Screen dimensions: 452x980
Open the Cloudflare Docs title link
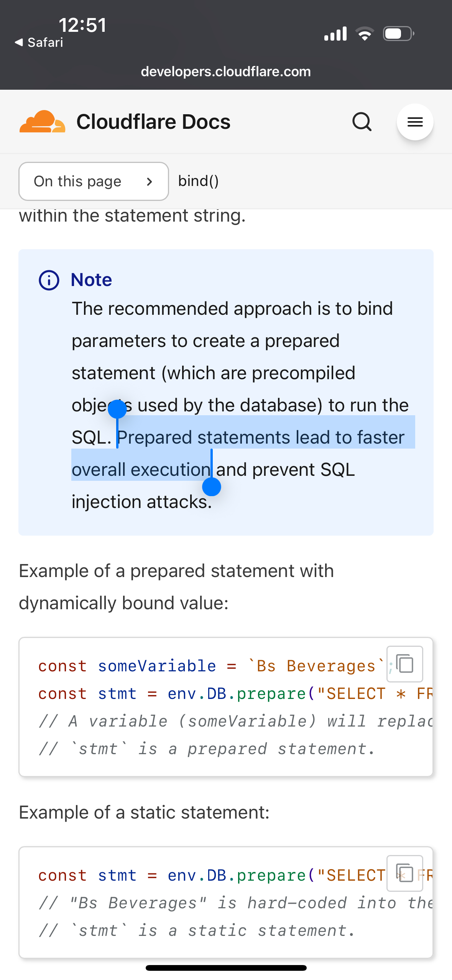point(153,122)
